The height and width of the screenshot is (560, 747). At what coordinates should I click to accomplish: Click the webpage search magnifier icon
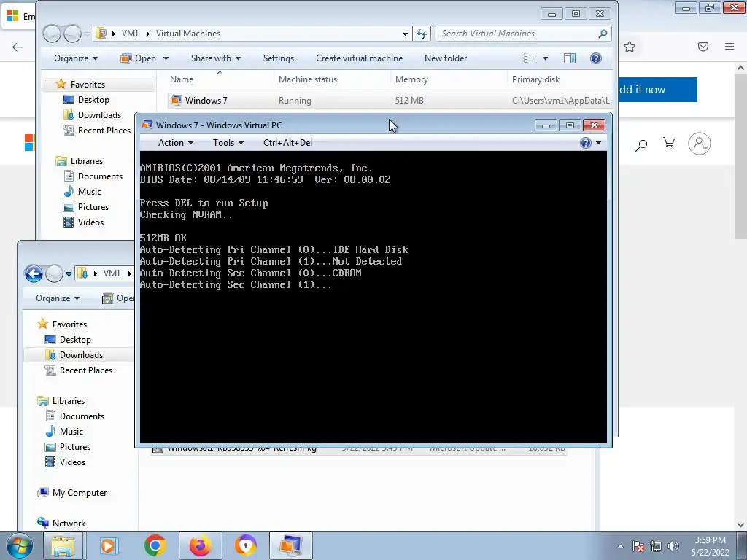tap(641, 144)
